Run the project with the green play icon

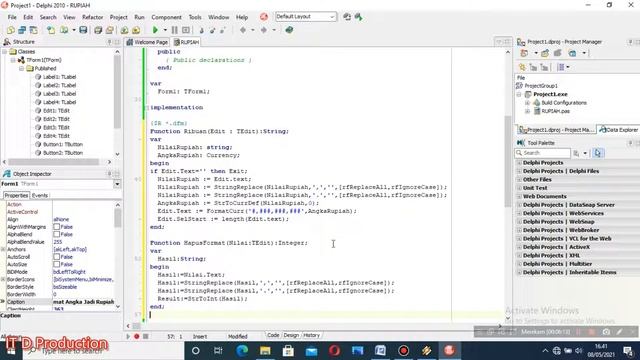pos(155,30)
